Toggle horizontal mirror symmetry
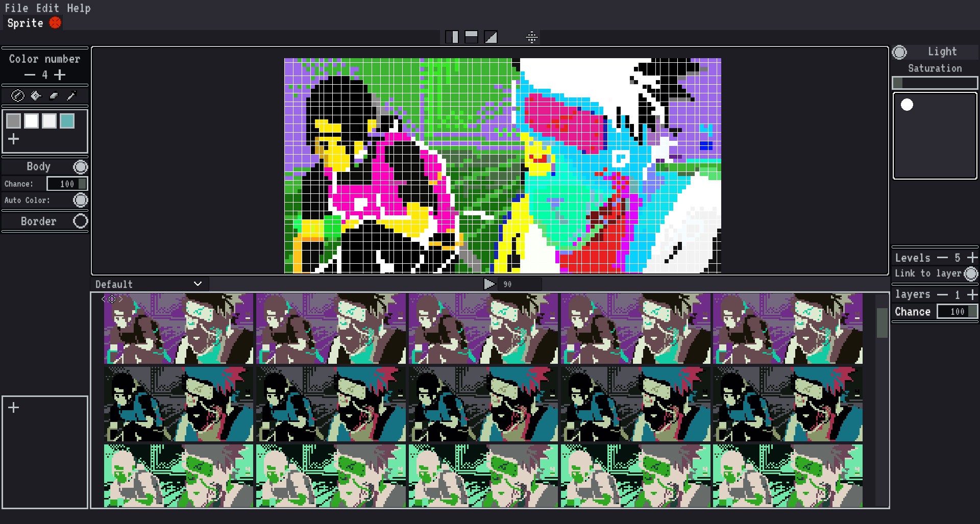980x524 pixels. coord(471,37)
